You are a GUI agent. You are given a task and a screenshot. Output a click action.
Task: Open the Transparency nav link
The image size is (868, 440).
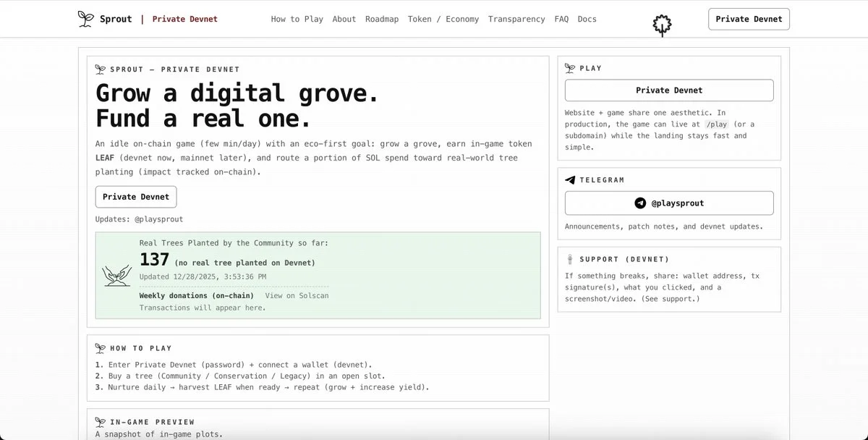tap(516, 19)
